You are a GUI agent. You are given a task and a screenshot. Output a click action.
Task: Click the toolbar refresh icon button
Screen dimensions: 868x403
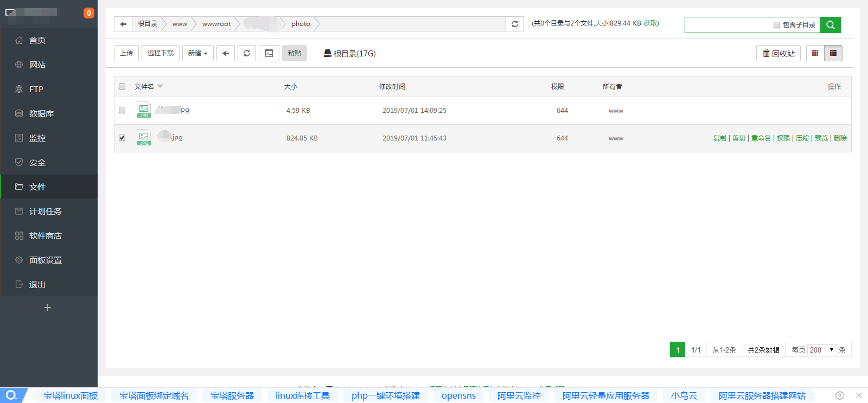click(x=247, y=53)
